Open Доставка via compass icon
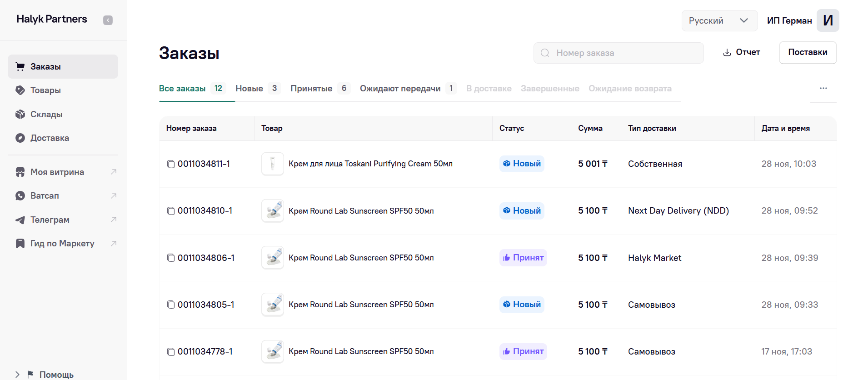The width and height of the screenshot is (868, 380). click(x=20, y=138)
